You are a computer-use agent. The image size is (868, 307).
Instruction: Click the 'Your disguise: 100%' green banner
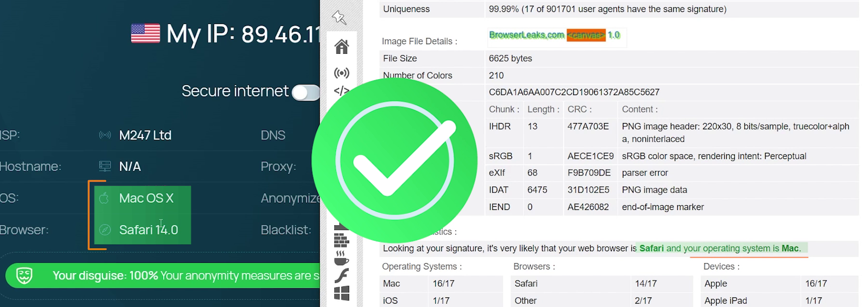163,275
